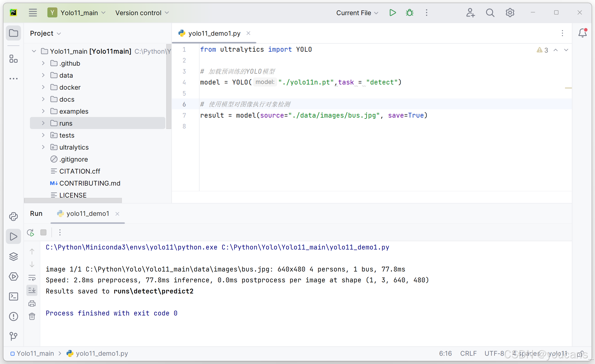Screen dimensions: 595x364
Task: Click the Debug bug icon
Action: click(409, 13)
